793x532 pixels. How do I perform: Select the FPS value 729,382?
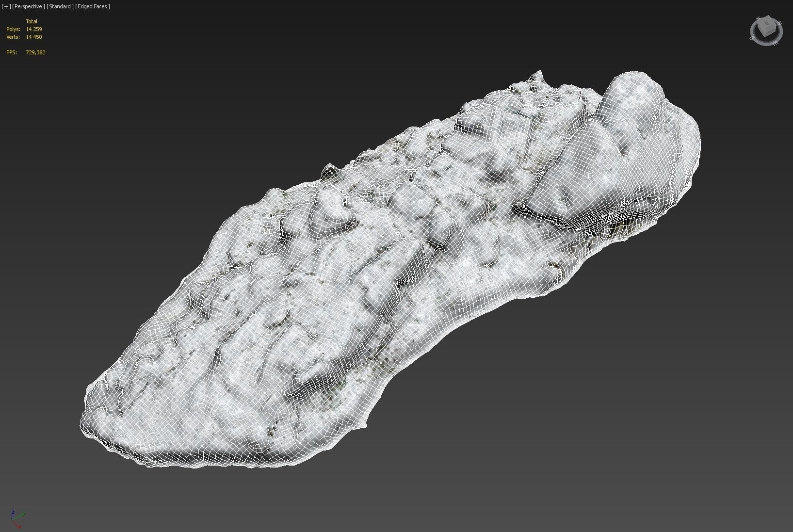(x=35, y=52)
